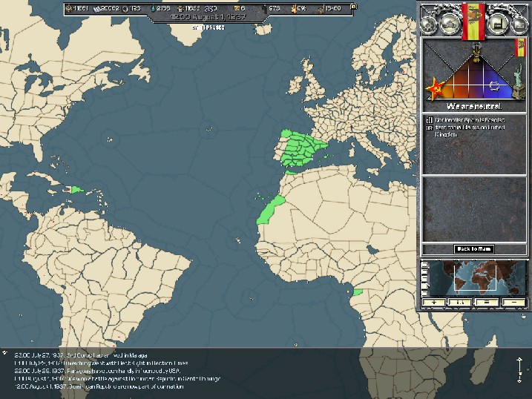This screenshot has height=399, width=532.
Task: Click the metal resource icon showing 20062
Action: click(x=97, y=9)
